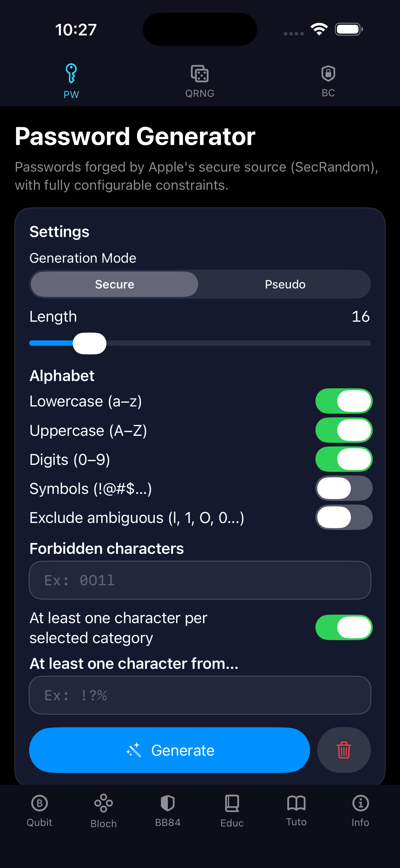Open the QRNG dice tab icon

[x=200, y=74]
